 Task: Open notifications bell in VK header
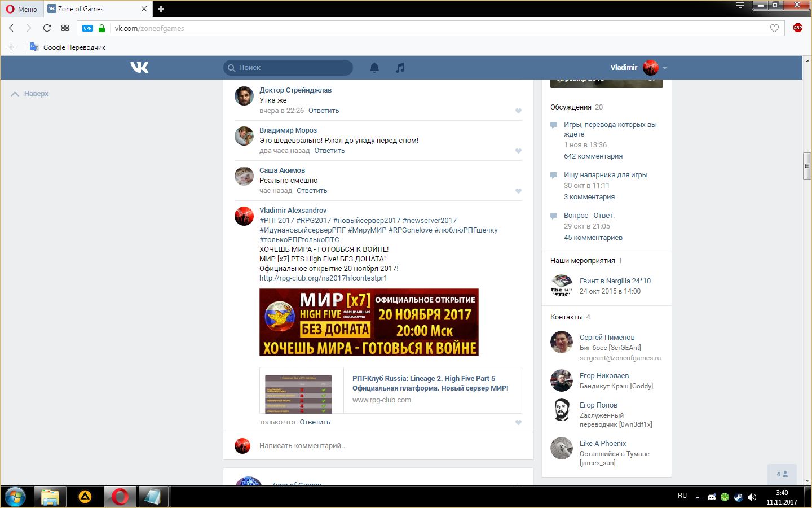374,68
